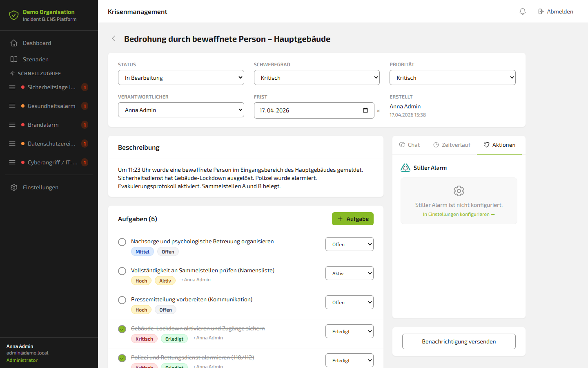Click the back arrow beside incident title
Screen dimensions: 588x368
pyautogui.click(x=114, y=38)
